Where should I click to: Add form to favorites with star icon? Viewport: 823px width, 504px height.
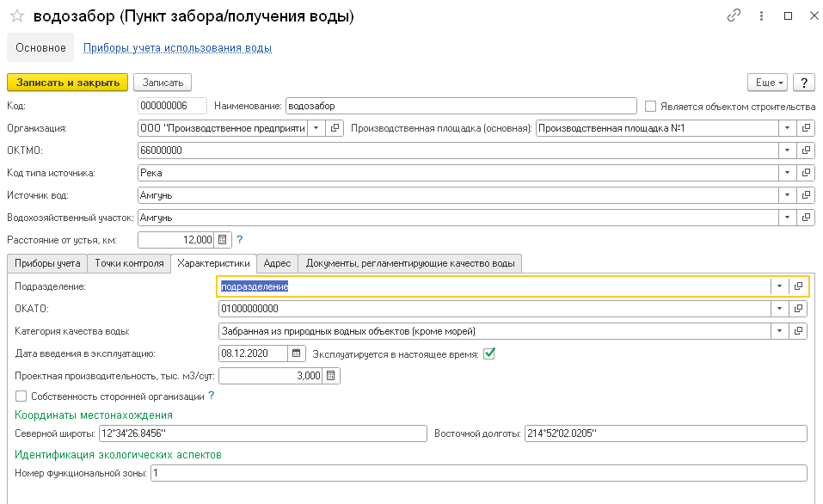point(16,16)
